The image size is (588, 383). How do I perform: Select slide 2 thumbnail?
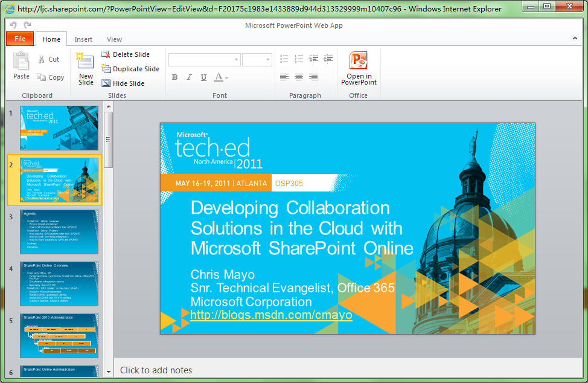pos(59,180)
